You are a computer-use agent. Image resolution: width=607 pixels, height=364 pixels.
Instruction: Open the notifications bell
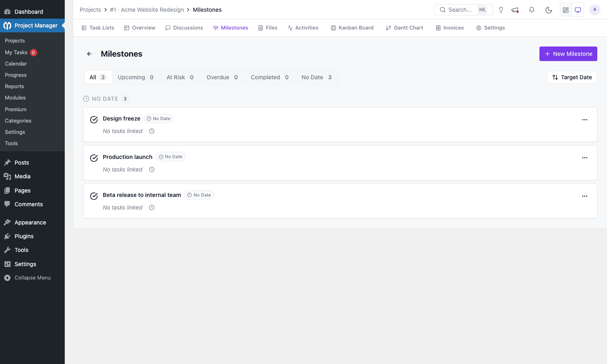(532, 10)
